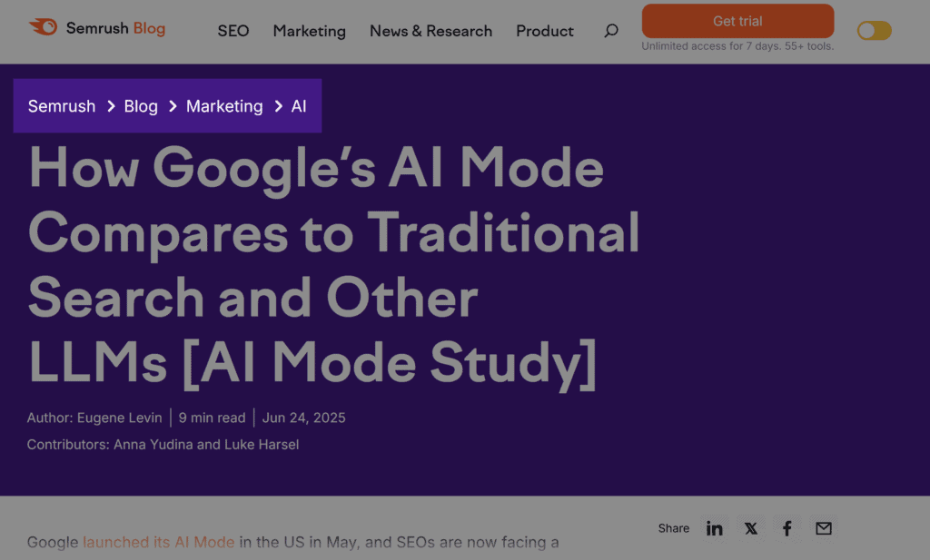
Task: Share the article via email icon
Action: [x=823, y=527]
